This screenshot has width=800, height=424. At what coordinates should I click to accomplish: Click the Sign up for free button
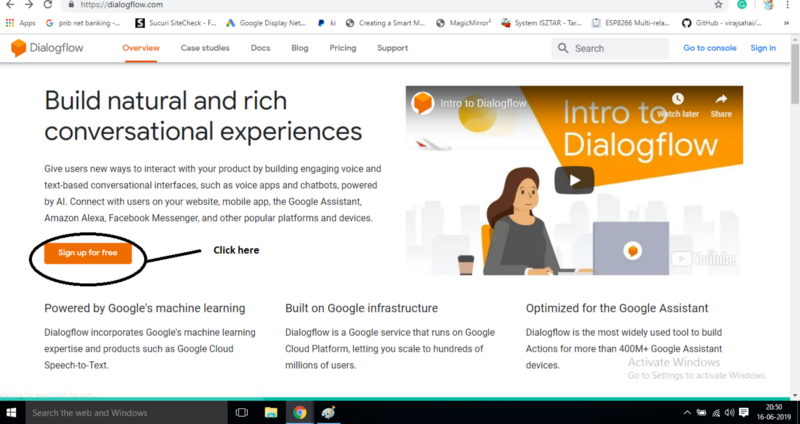(x=88, y=253)
